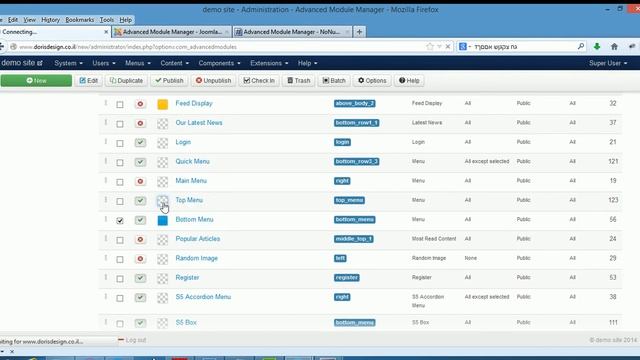Viewport: 640px width, 360px height.
Task: Unpublish Register status icon
Action: point(140,278)
